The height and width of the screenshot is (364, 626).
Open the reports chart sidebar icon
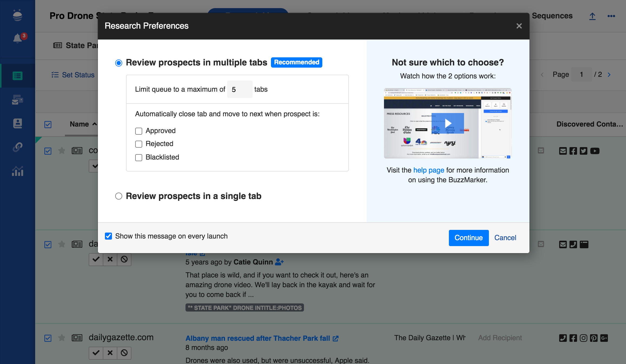(x=18, y=171)
